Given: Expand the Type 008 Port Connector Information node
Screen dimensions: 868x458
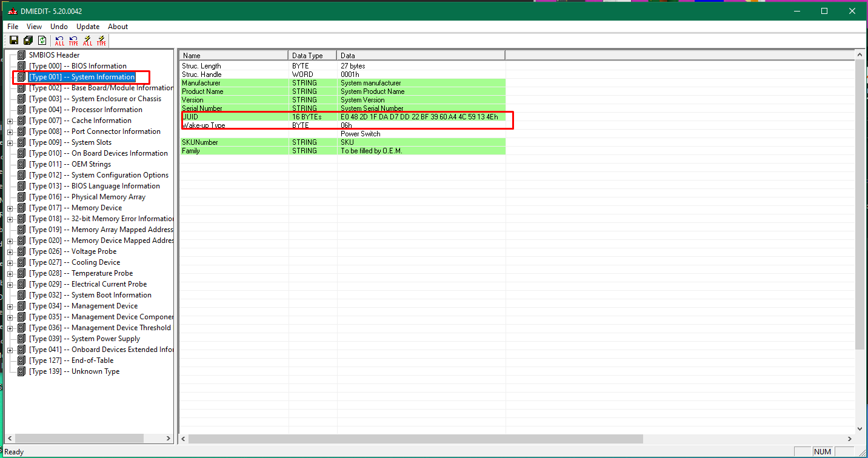Looking at the screenshot, I should coord(10,131).
